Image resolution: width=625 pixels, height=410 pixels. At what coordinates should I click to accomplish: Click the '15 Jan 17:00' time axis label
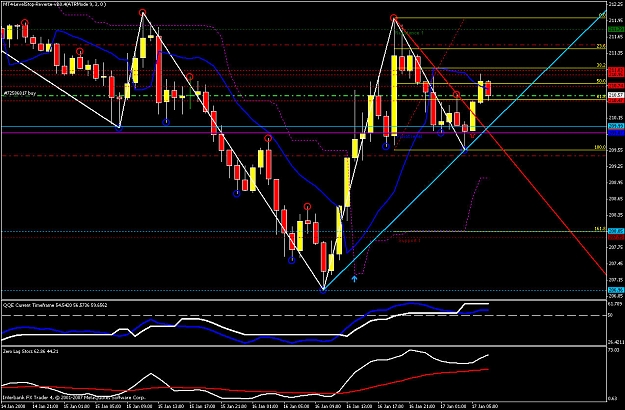click(201, 407)
